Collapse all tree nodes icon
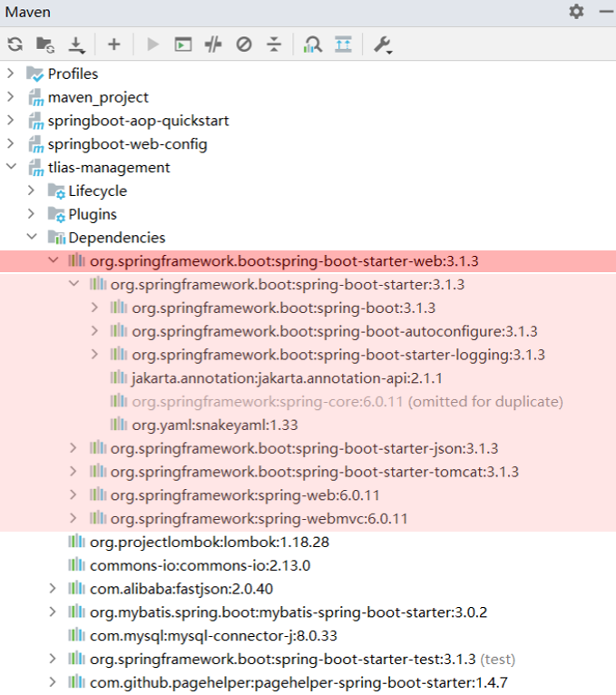The width and height of the screenshot is (616, 695). coord(274,44)
